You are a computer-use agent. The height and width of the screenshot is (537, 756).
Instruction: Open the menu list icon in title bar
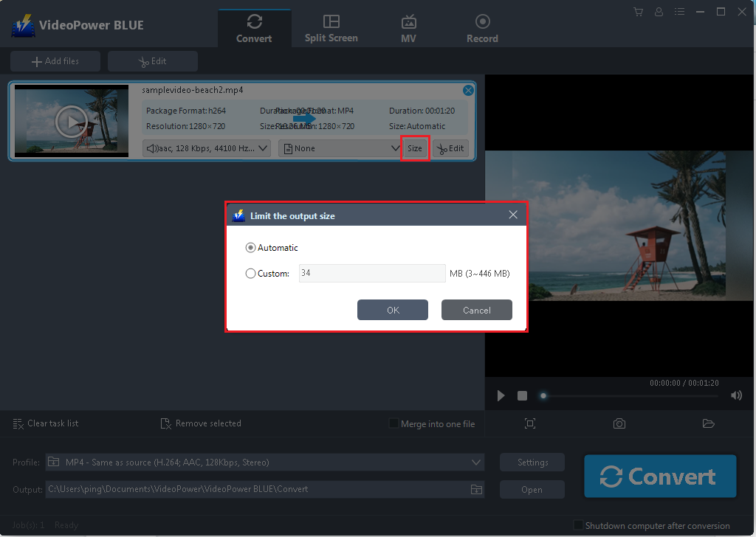pyautogui.click(x=679, y=11)
